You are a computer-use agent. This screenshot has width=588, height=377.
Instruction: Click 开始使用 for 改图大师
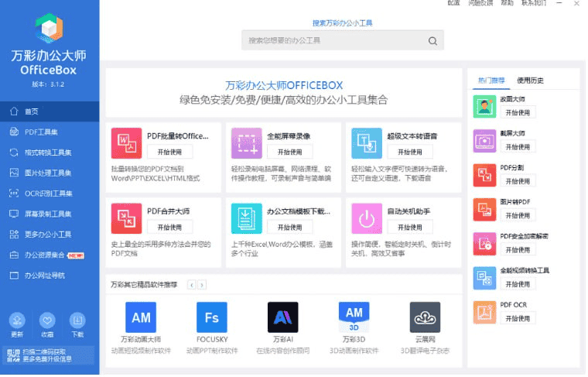tap(519, 113)
